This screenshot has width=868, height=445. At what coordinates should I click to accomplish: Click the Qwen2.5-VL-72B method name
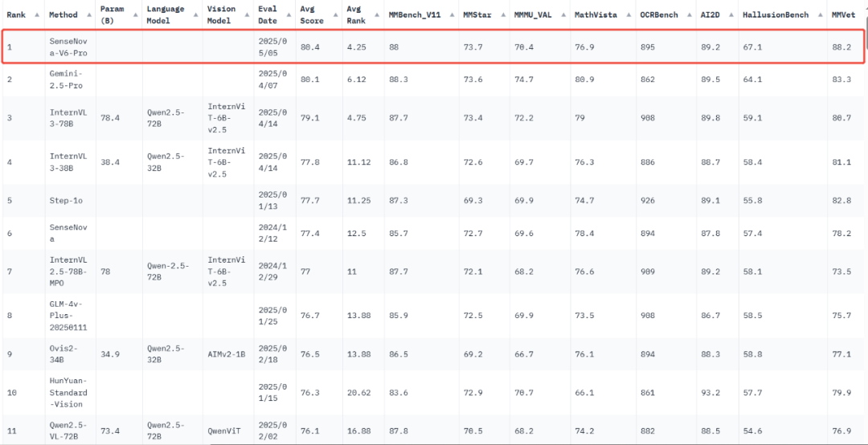67,430
